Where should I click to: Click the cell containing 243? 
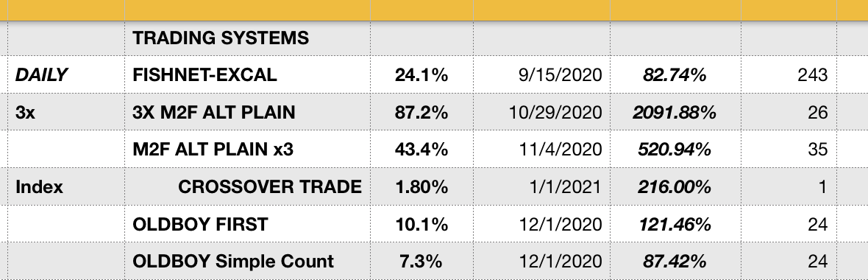pyautogui.click(x=789, y=74)
